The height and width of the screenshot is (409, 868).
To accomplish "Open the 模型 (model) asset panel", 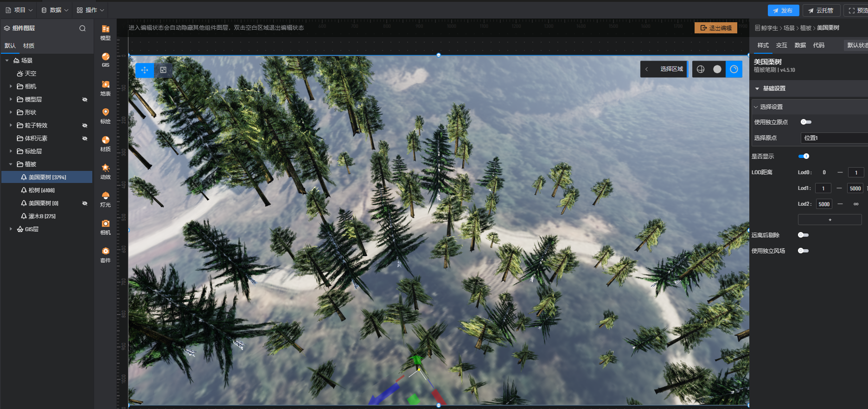I will pyautogui.click(x=105, y=32).
